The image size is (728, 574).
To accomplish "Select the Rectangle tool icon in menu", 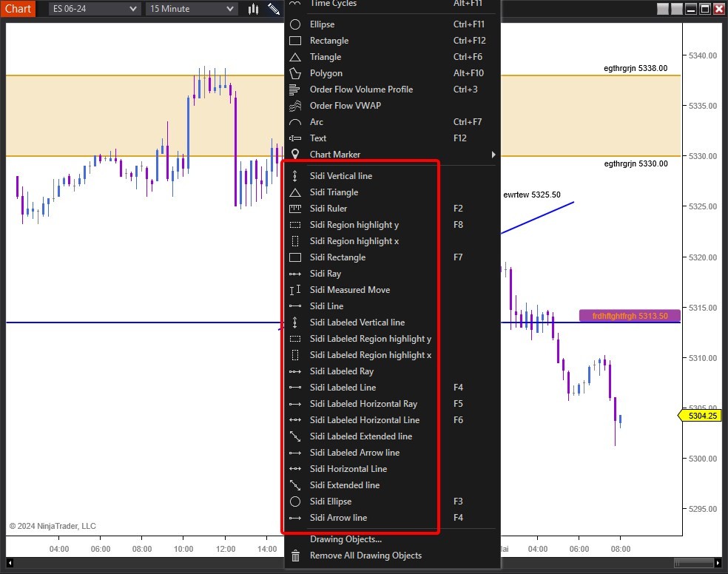I will click(x=294, y=41).
